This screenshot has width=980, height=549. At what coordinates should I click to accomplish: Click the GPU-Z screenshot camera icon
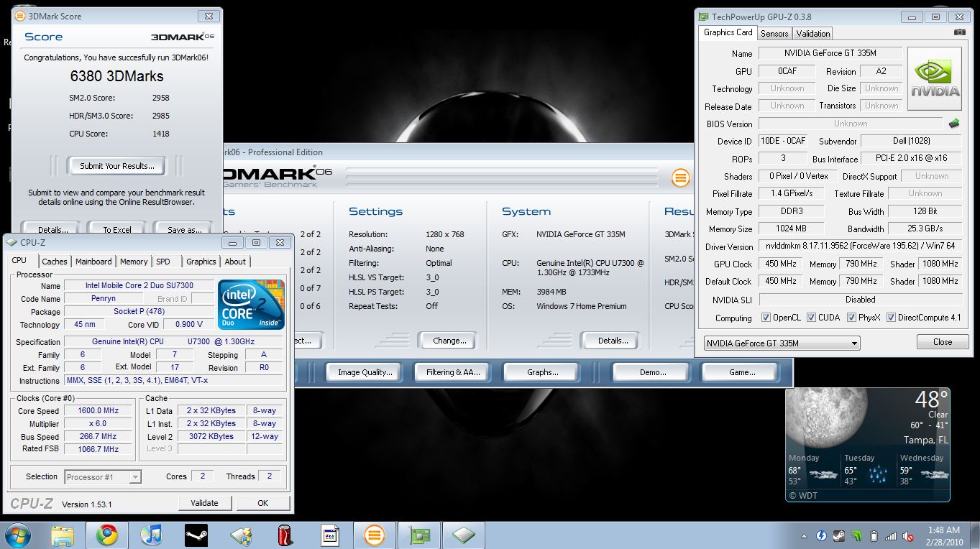[x=959, y=32]
